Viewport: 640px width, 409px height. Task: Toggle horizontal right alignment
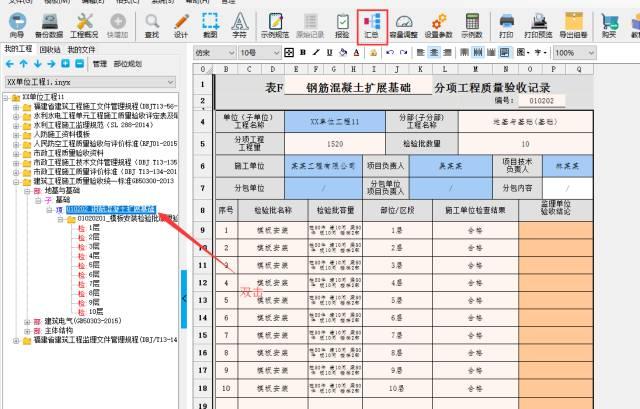tap(447, 53)
